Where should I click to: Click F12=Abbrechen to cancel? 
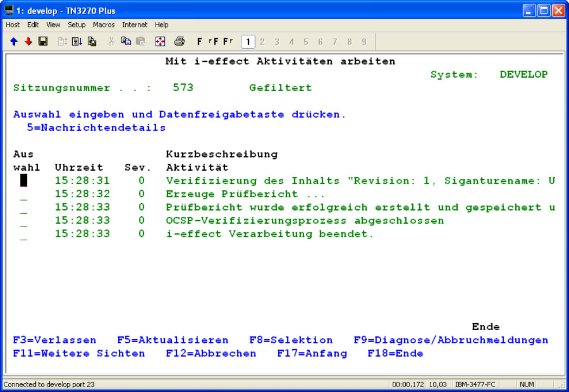pyautogui.click(x=210, y=354)
